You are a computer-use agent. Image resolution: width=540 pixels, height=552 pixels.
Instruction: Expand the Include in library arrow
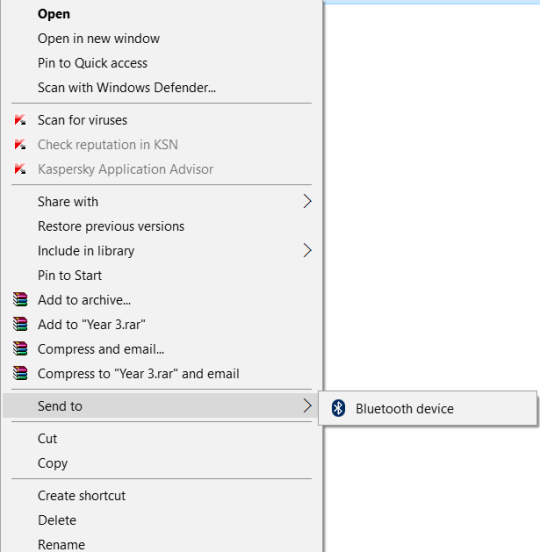click(307, 251)
